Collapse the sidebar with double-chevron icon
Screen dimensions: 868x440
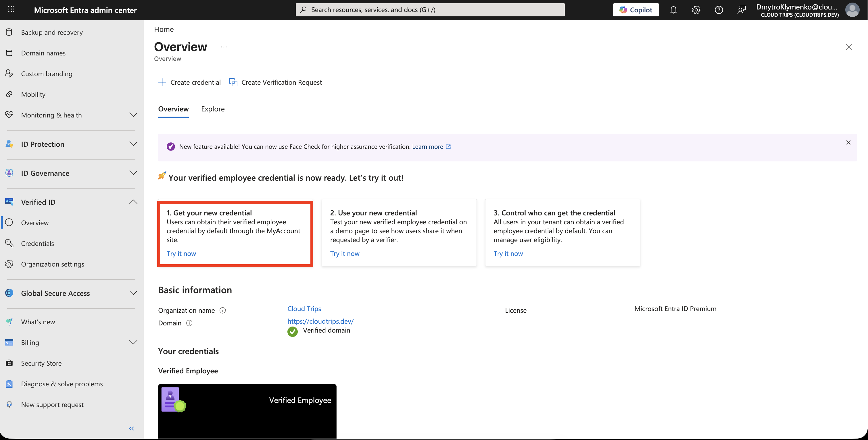point(131,428)
